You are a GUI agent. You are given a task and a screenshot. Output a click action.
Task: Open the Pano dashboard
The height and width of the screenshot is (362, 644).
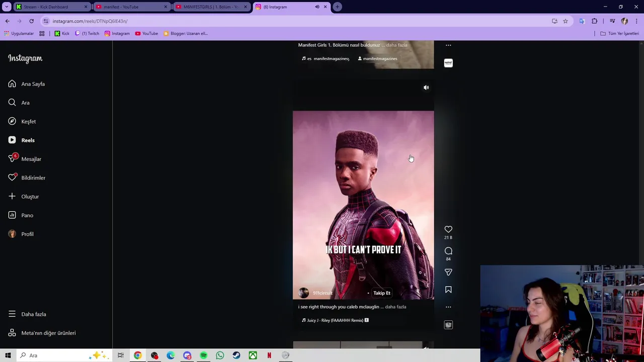21,215
